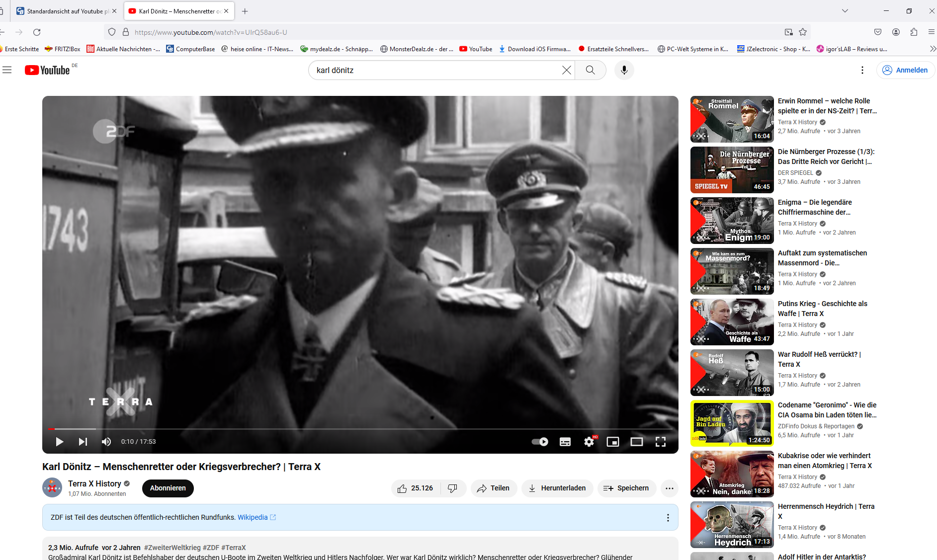Reload the current page
The image size is (937, 560).
coord(37,32)
